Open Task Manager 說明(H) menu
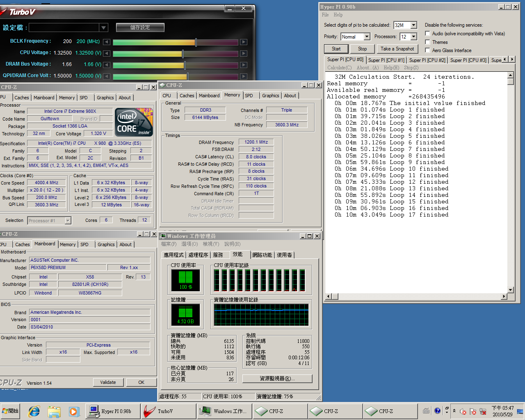Viewport: 525px width, 420px height. (233, 244)
